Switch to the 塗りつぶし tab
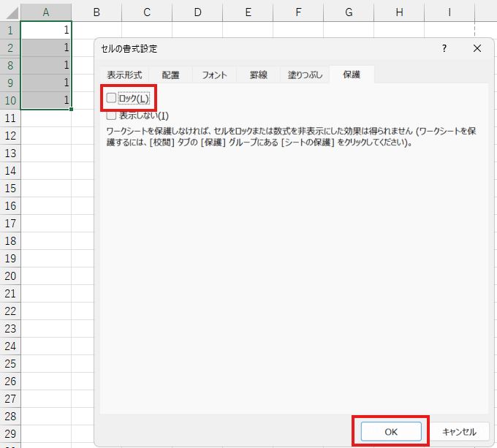The width and height of the screenshot is (497, 448). tap(305, 75)
